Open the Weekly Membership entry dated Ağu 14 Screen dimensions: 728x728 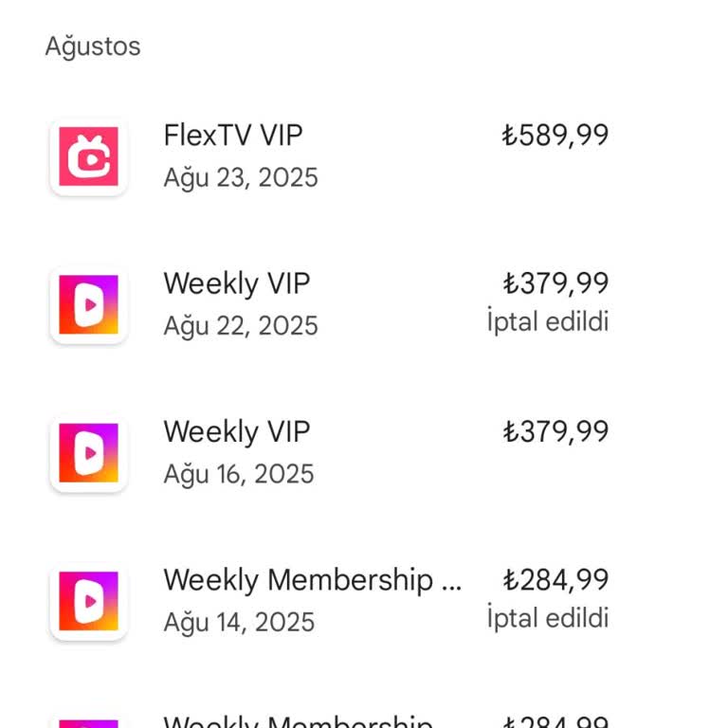tap(313, 579)
